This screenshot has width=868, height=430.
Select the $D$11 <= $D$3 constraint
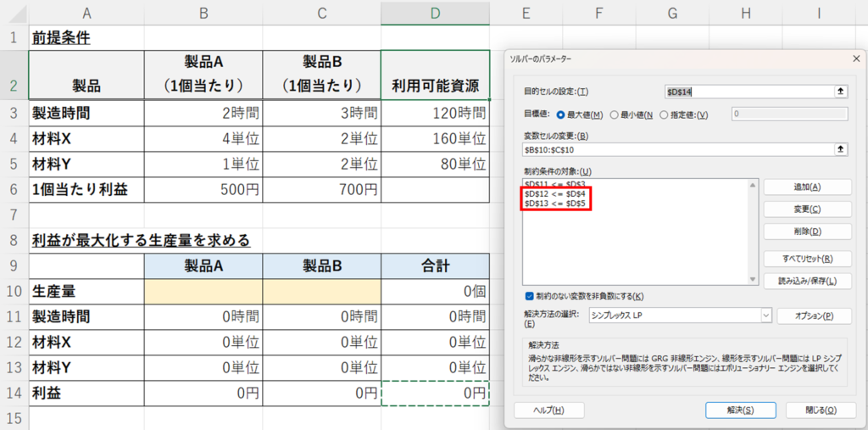[x=555, y=184]
